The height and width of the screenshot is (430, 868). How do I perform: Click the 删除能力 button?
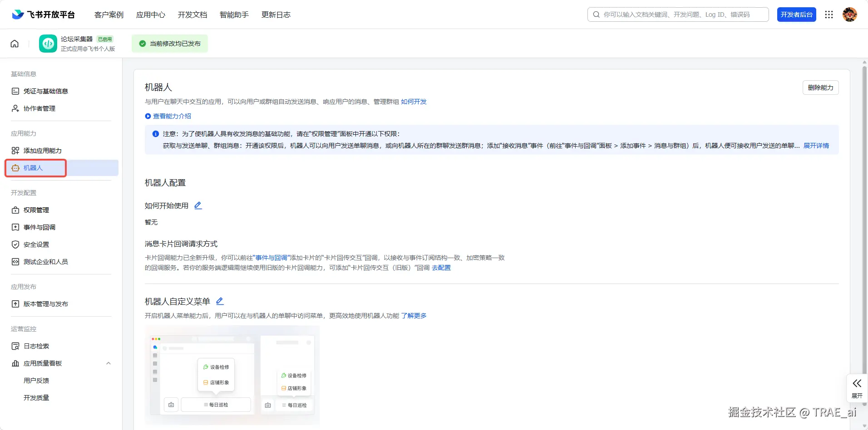821,88
